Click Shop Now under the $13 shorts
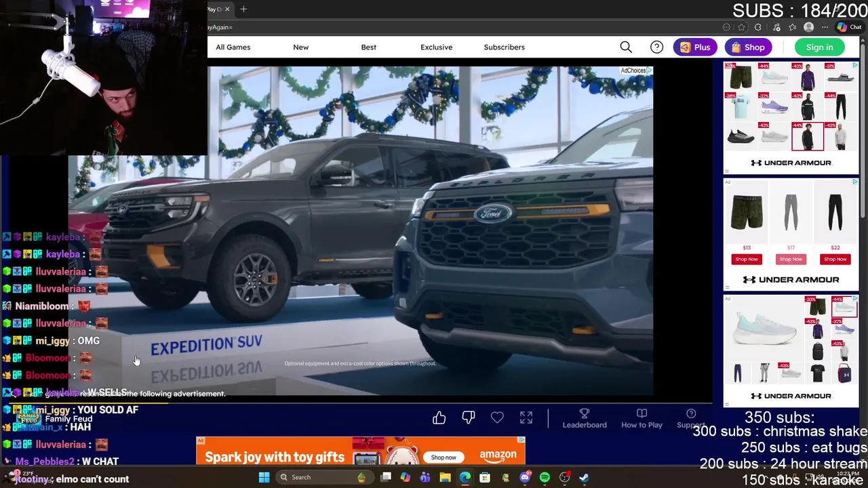868x488 pixels. [x=747, y=259]
